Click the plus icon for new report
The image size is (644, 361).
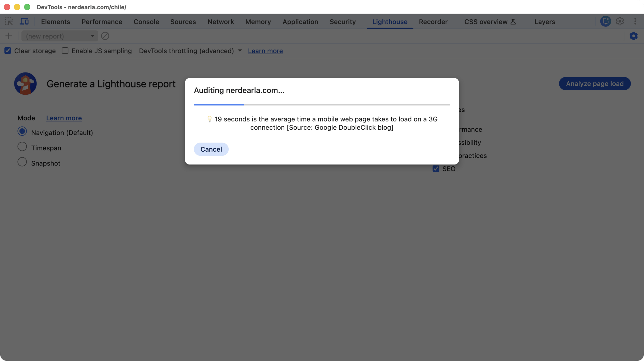(x=9, y=36)
